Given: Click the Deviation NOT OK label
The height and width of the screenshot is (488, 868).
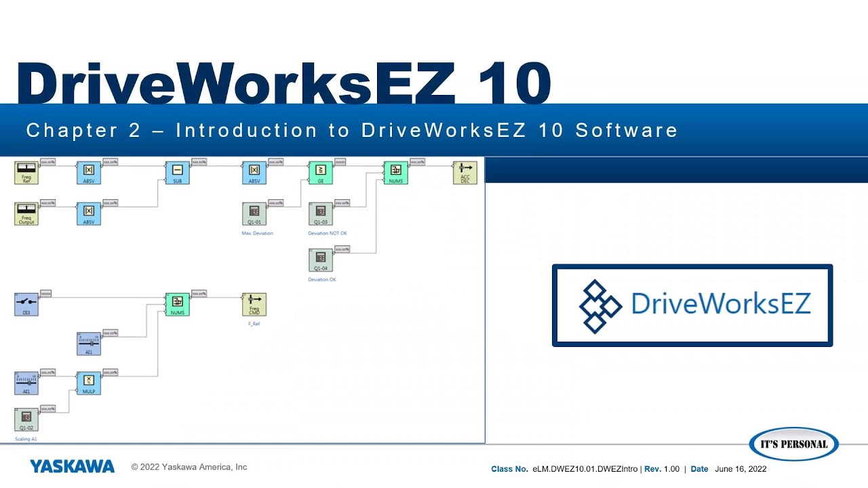Looking at the screenshot, I should (x=328, y=233).
